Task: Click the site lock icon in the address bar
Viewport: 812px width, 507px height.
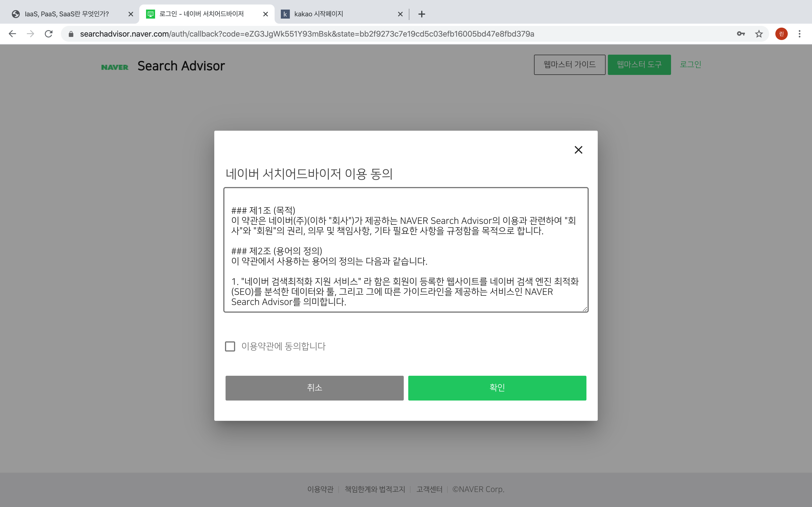Action: point(71,34)
